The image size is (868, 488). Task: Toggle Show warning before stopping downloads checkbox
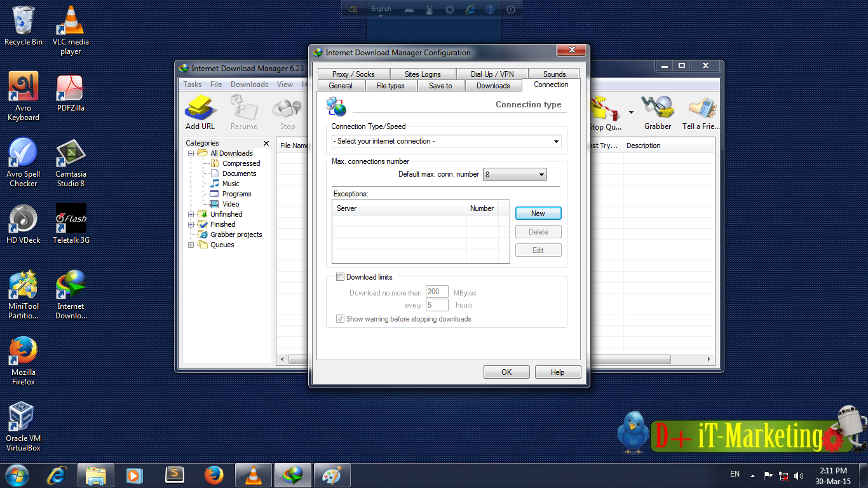340,319
